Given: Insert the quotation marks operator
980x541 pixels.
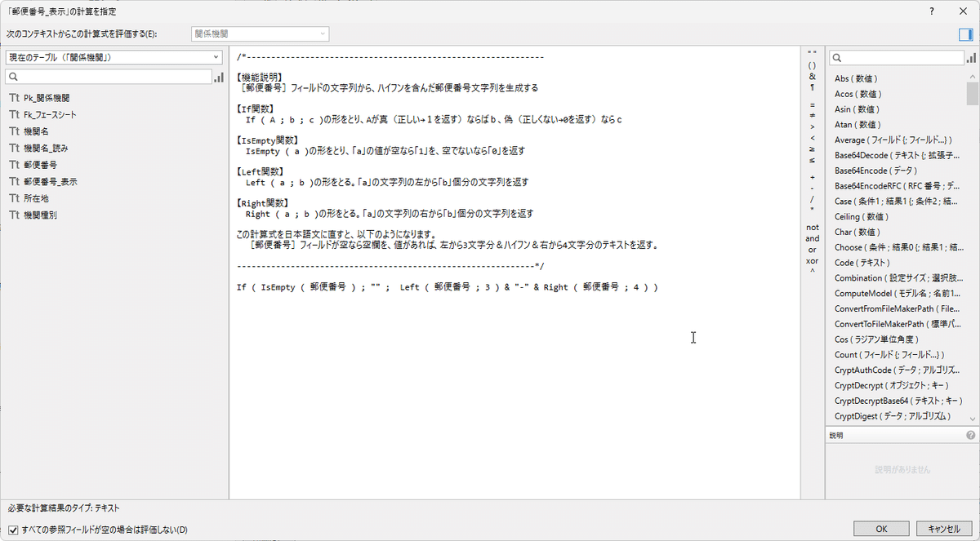Looking at the screenshot, I should 812,53.
